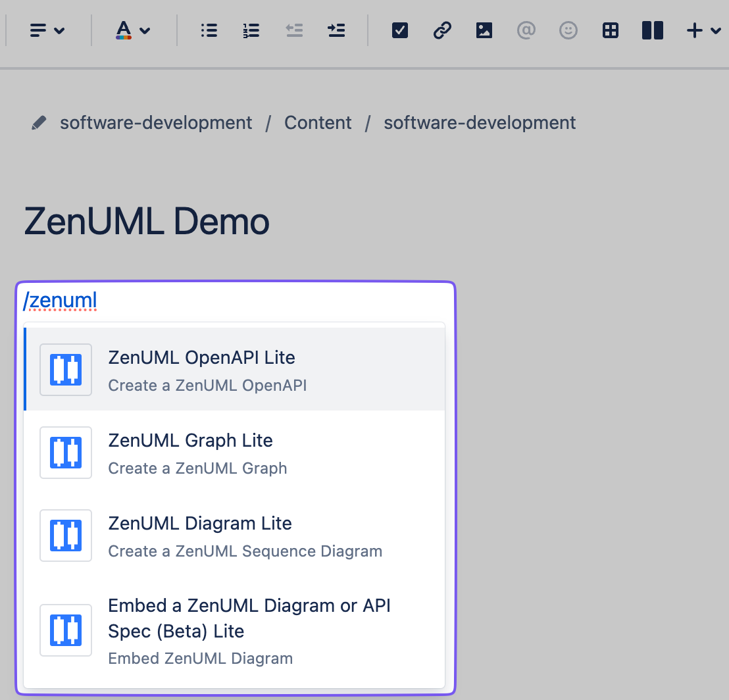
Task: Open the insert more elements dropdown
Action: (703, 30)
